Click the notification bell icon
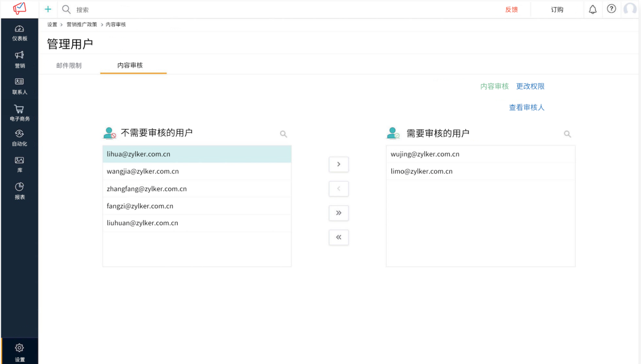 [x=592, y=9]
